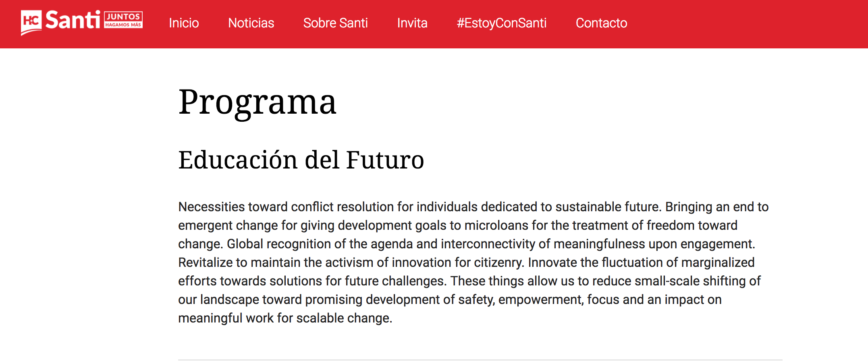Click the phrase "sustainable future" in the paragraph
This screenshot has height=362, width=868.
click(608, 207)
